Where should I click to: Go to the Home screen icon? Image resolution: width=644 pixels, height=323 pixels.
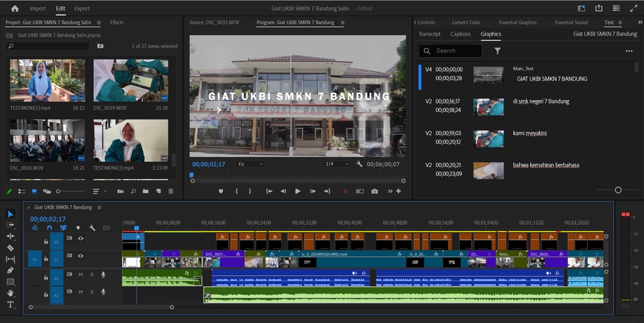click(15, 8)
